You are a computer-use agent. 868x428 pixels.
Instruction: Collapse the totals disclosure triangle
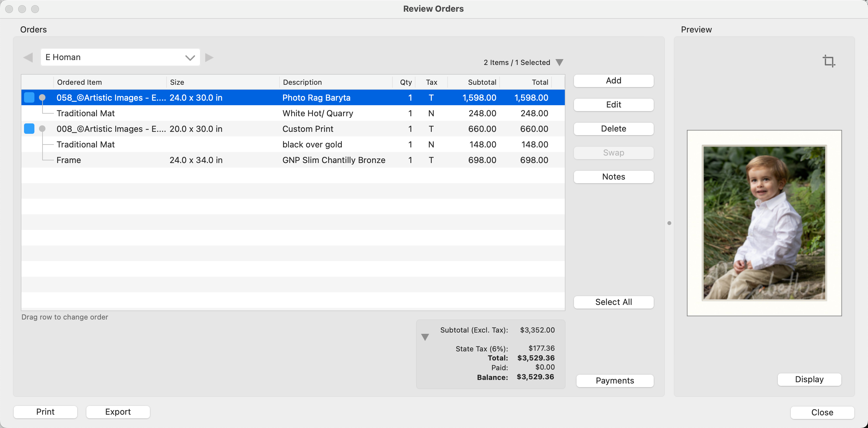[425, 337]
